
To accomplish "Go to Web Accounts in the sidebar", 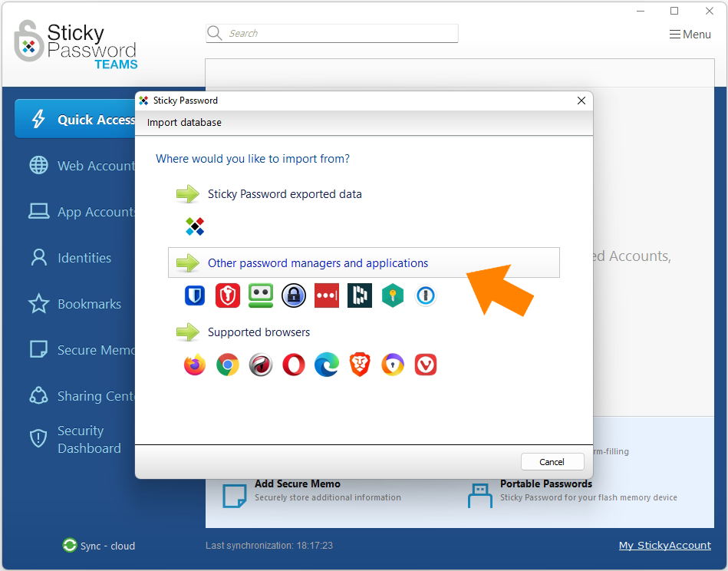I will [82, 166].
